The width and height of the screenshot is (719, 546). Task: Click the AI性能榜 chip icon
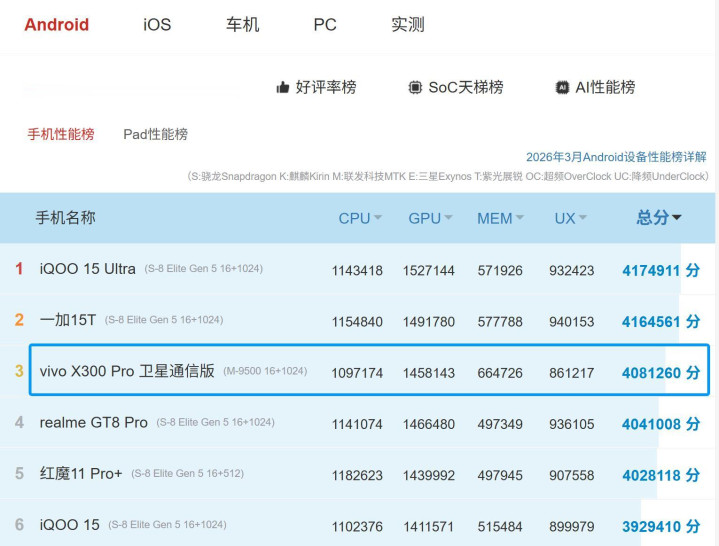point(562,88)
